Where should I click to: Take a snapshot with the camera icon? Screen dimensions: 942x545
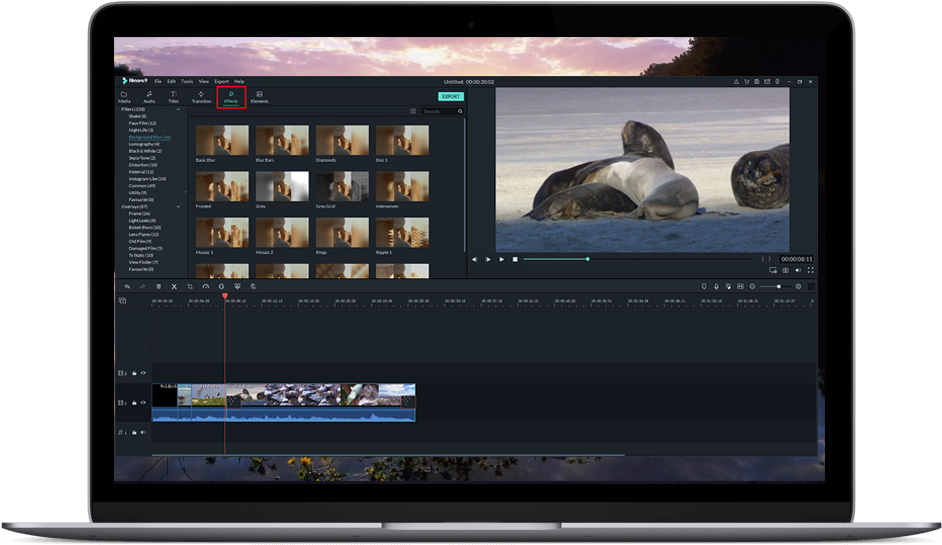tap(785, 270)
